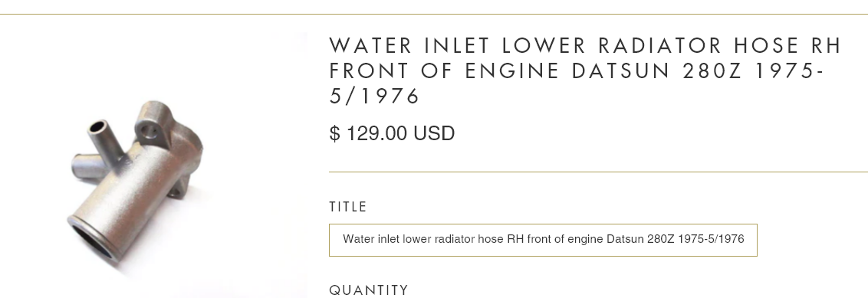Open the Title variant dropdown box
The image size is (868, 298).
543,240
